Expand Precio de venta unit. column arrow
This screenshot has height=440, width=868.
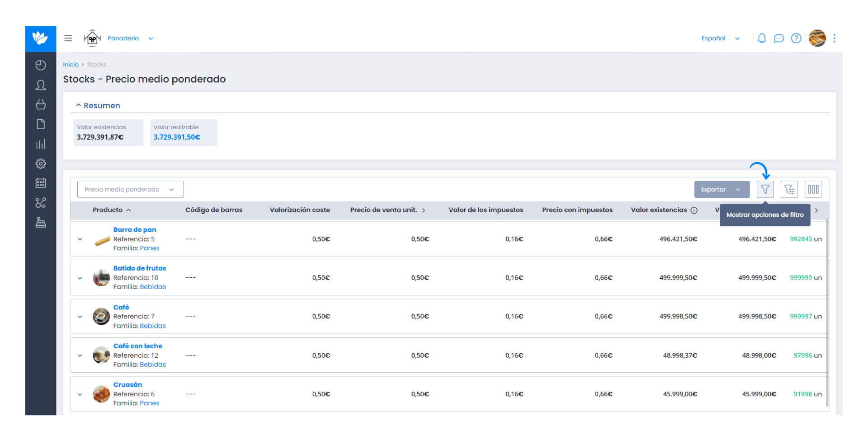tap(424, 211)
